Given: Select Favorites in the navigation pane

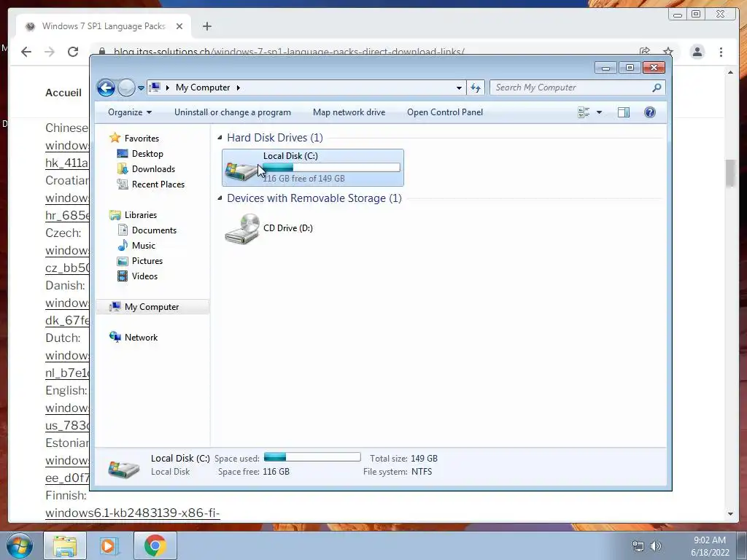Looking at the screenshot, I should coord(142,139).
